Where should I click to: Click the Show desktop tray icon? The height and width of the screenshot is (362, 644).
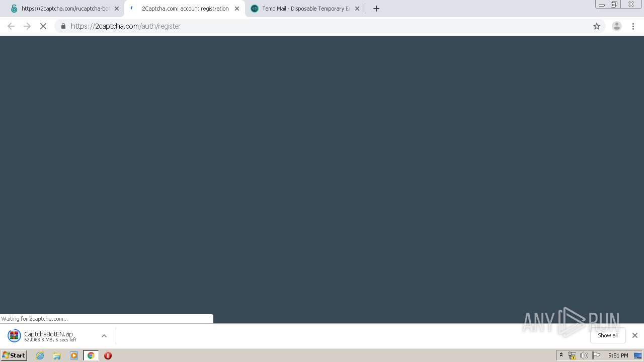638,355
